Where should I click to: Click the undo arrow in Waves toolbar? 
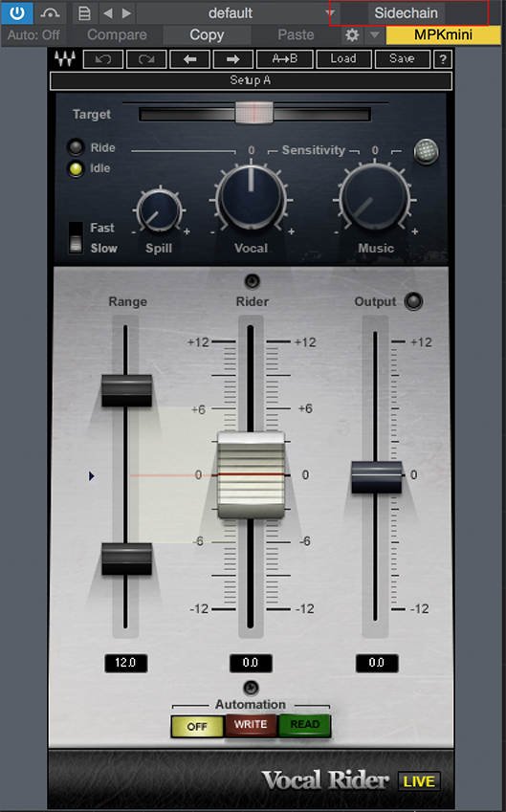[103, 59]
